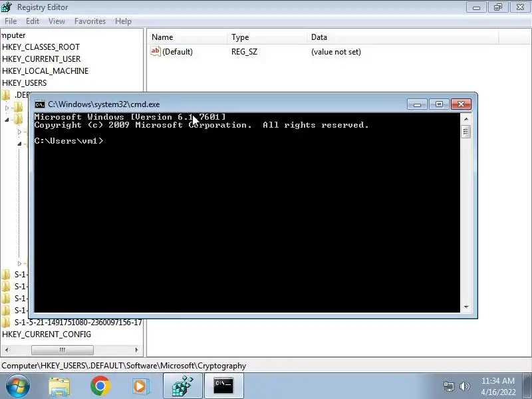Screen dimensions: 532x399
Task: Expand the last collapsed key above S-1 folders
Action: tap(19, 263)
